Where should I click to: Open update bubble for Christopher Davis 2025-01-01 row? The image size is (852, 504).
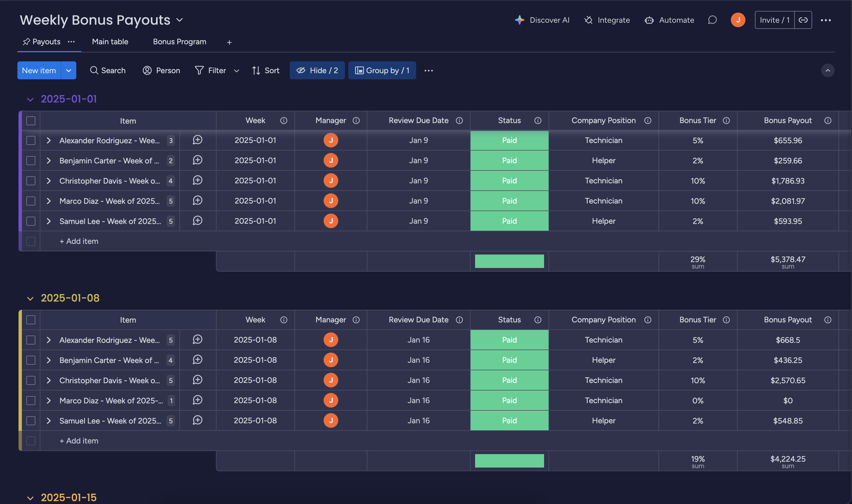197,180
